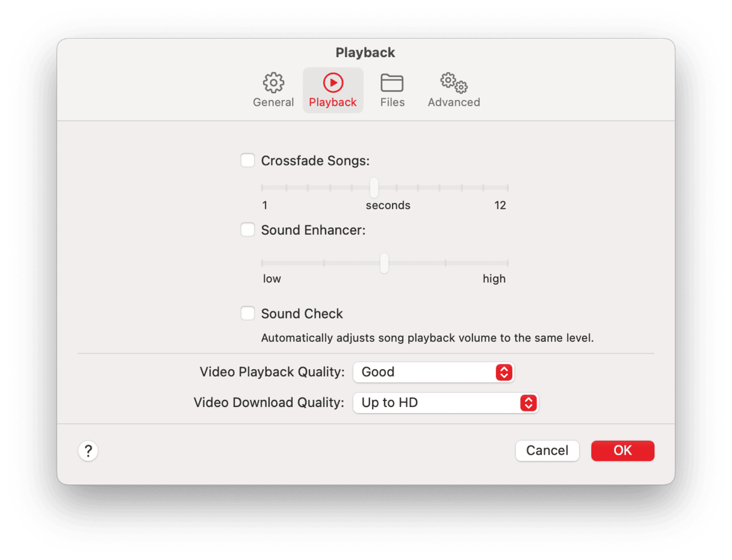Confirm settings with the OK button
This screenshot has height=560, width=732.
[622, 450]
